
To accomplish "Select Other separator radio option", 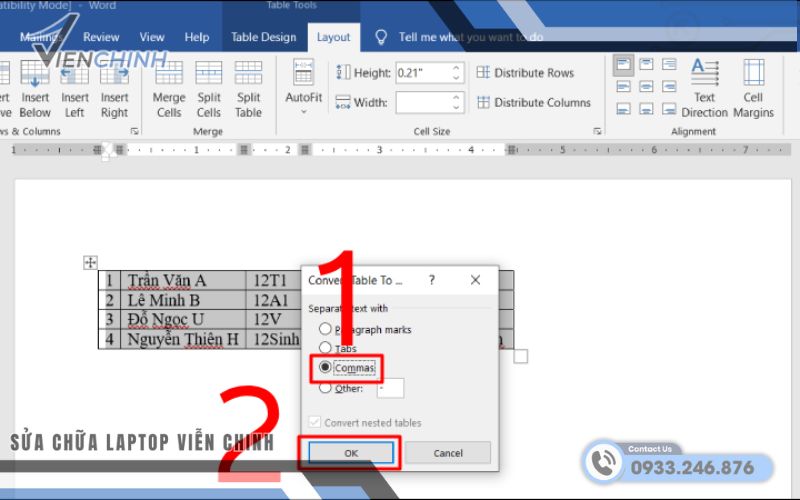I will 325,388.
